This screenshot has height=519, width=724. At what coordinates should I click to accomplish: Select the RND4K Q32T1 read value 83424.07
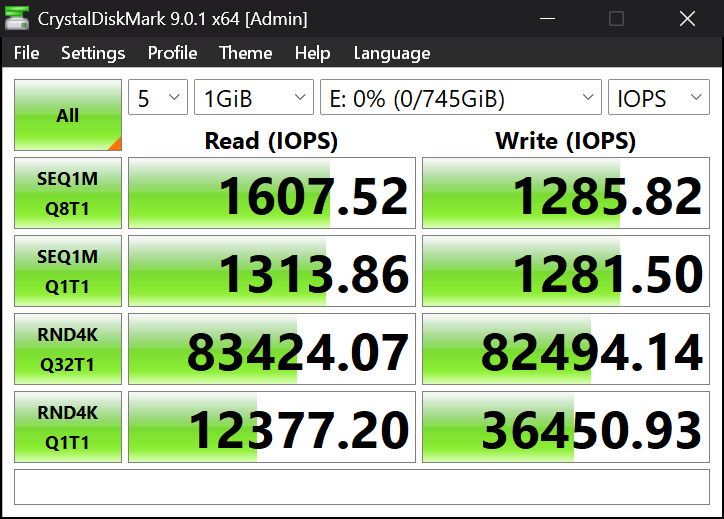click(272, 349)
